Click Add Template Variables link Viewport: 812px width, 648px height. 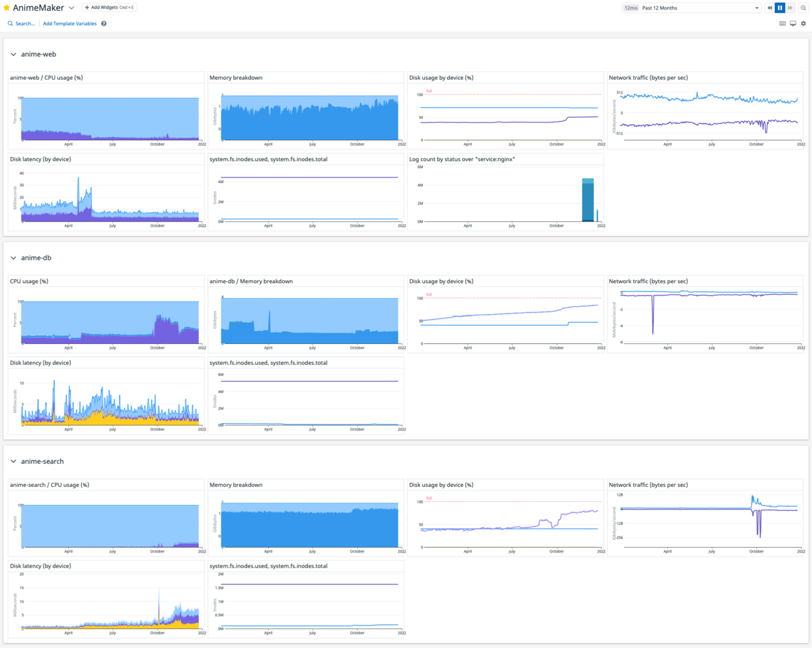point(70,24)
